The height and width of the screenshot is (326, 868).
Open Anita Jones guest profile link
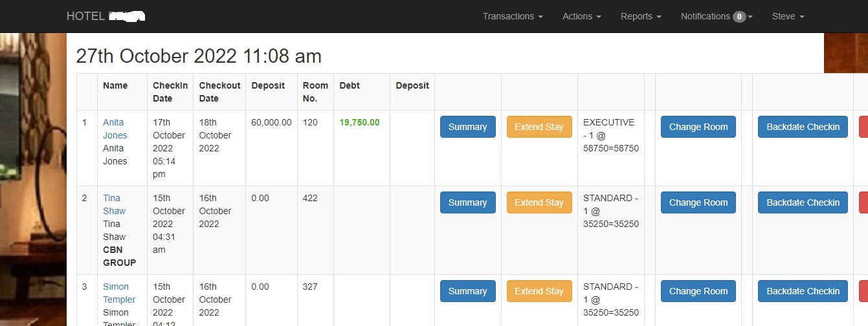[x=115, y=129]
